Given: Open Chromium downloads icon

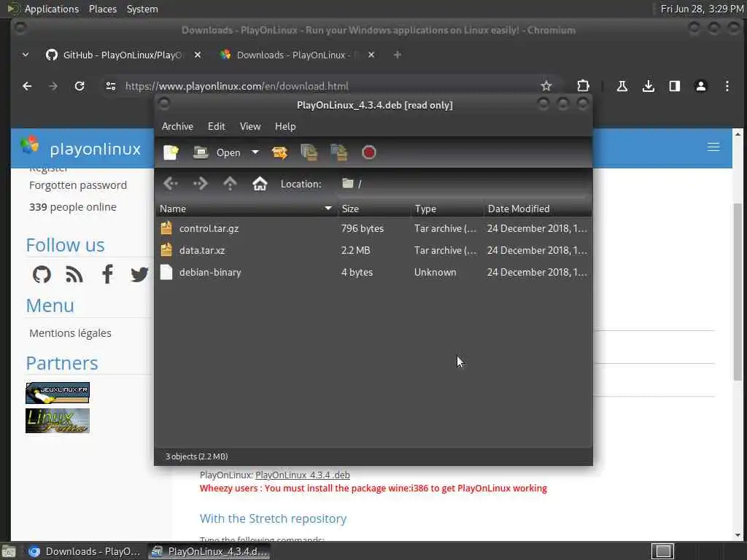Looking at the screenshot, I should [648, 86].
